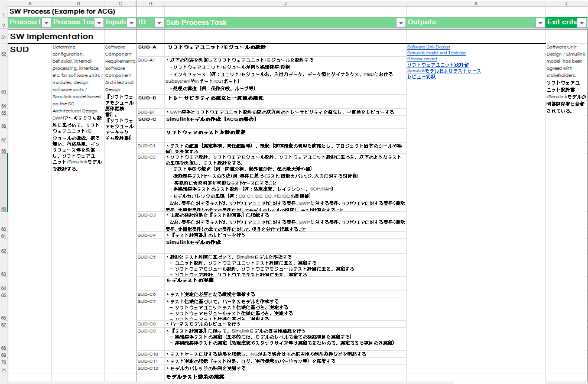Open the Outputs column filter dropdown

click(x=540, y=22)
